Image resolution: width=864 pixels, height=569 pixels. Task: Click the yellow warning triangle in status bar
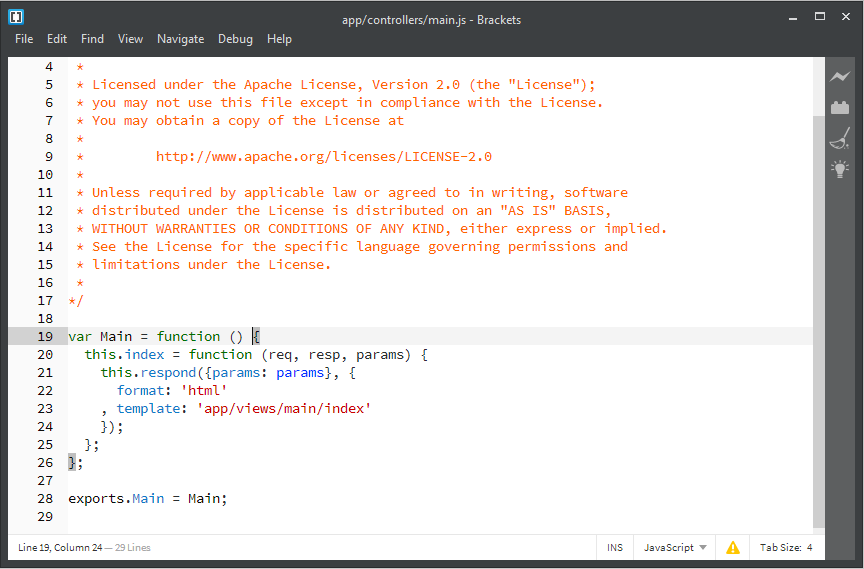(x=733, y=548)
